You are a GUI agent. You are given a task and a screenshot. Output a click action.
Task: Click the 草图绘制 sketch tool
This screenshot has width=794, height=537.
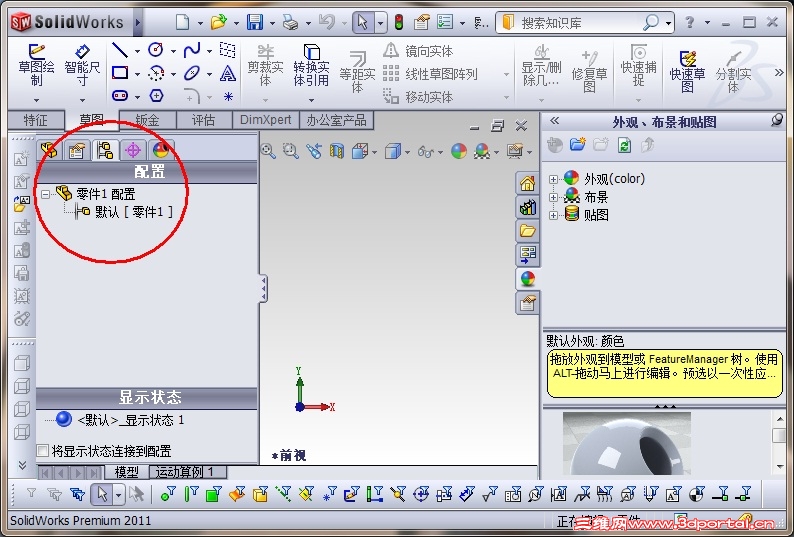[x=36, y=67]
